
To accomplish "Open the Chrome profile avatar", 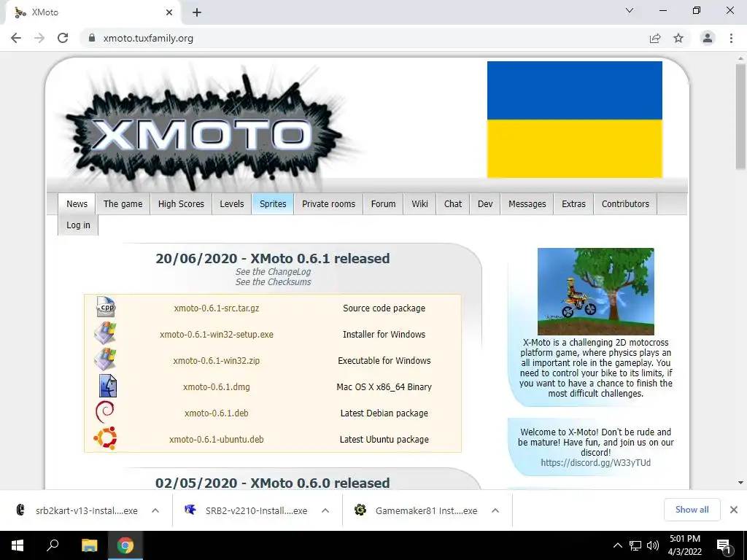I will [708, 38].
